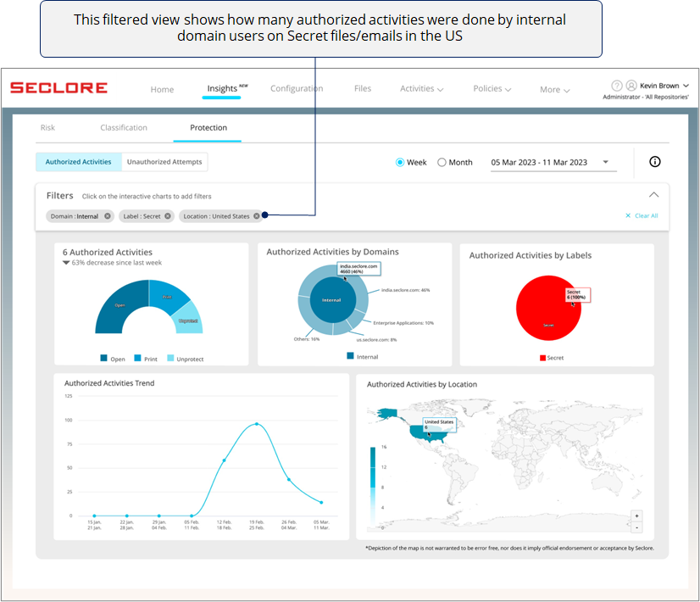Switch to the Risk tab
This screenshot has width=700, height=602.
coord(47,128)
